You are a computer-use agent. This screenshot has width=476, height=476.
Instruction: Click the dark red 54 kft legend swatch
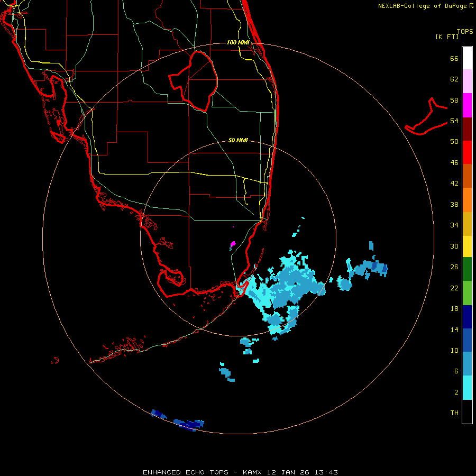pos(467,129)
